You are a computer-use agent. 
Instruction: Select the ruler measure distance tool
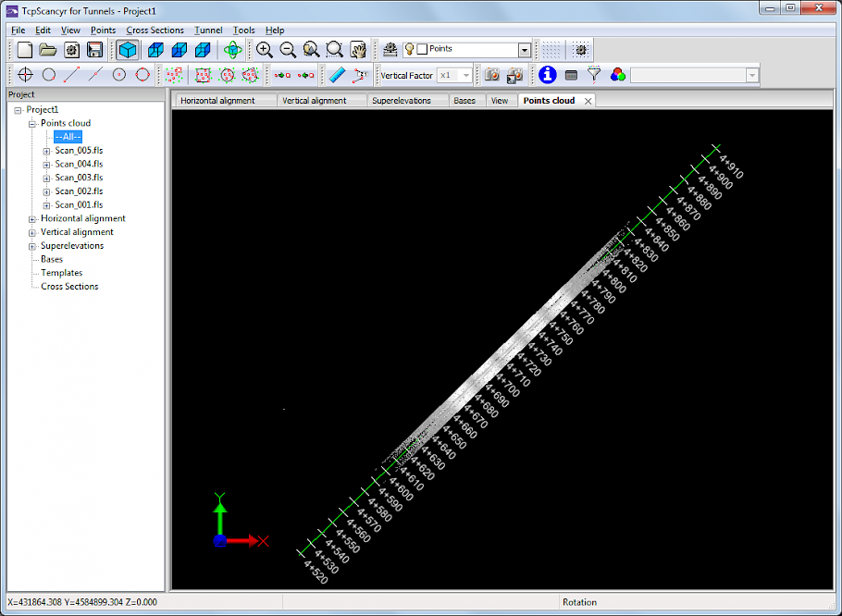337,75
